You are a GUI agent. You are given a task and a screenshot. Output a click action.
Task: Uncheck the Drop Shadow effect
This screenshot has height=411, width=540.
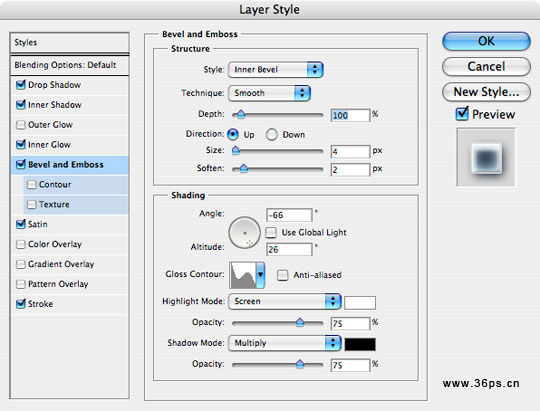(x=21, y=84)
